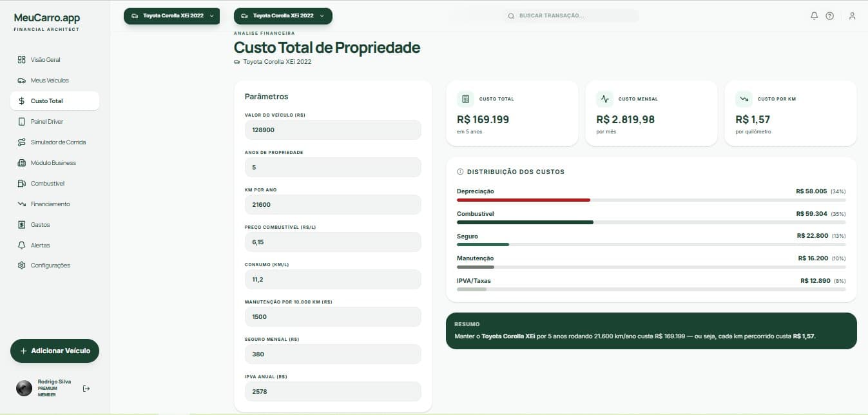Click Rodrigo Silva's avatar picture
This screenshot has height=415, width=868.
tap(24, 388)
